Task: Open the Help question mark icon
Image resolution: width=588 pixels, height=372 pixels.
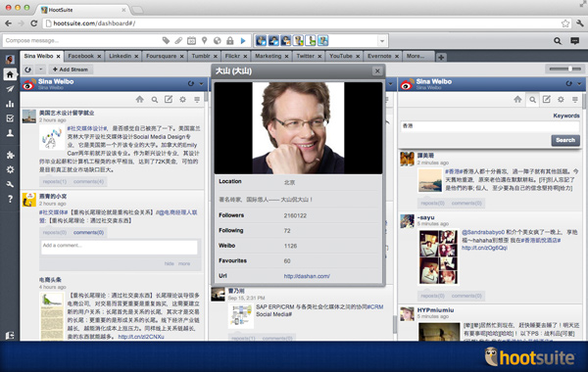Action: pos(10,199)
